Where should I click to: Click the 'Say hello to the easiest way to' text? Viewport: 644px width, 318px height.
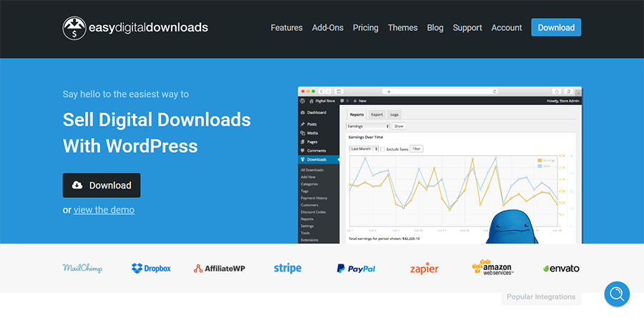coord(126,94)
